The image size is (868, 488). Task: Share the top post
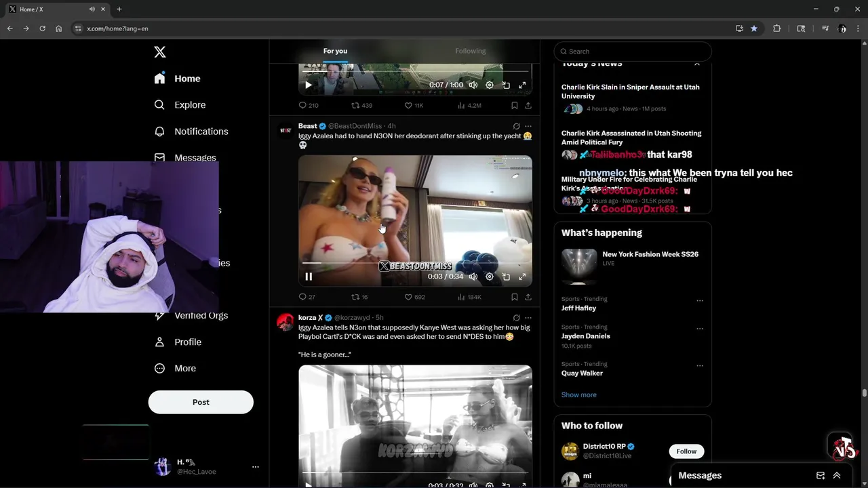[x=528, y=106]
